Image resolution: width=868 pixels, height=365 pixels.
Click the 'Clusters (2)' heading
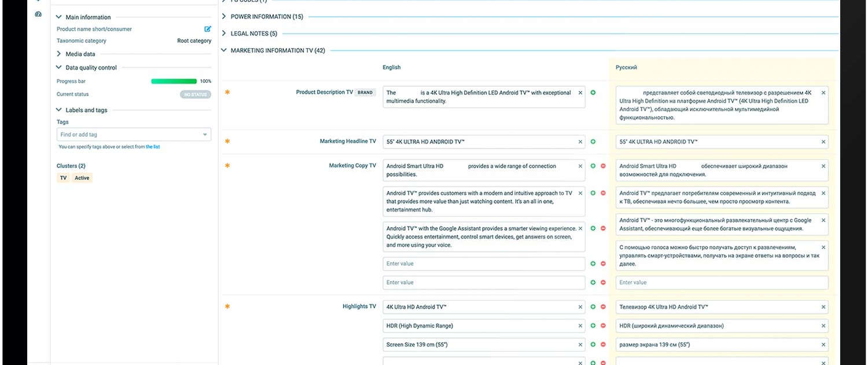pos(71,166)
